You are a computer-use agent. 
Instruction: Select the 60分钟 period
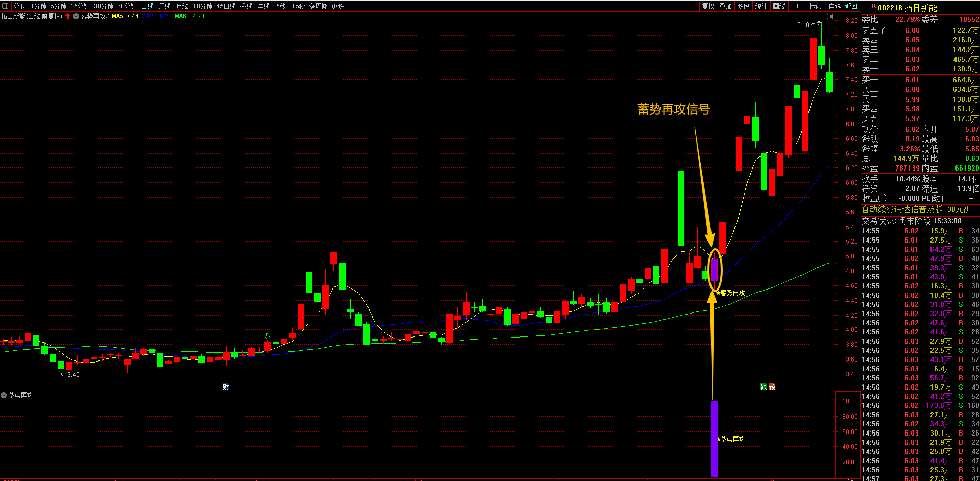tap(127, 6)
